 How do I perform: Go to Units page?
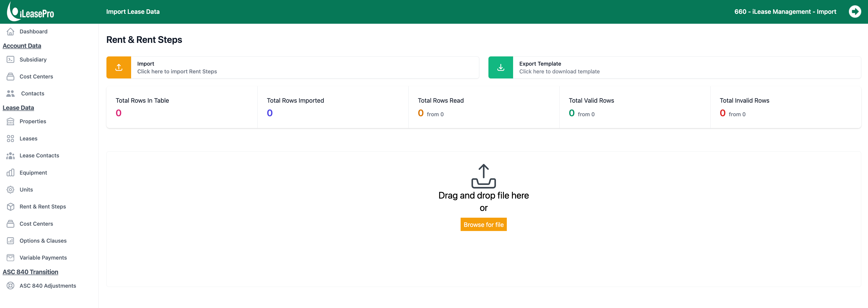(26, 190)
